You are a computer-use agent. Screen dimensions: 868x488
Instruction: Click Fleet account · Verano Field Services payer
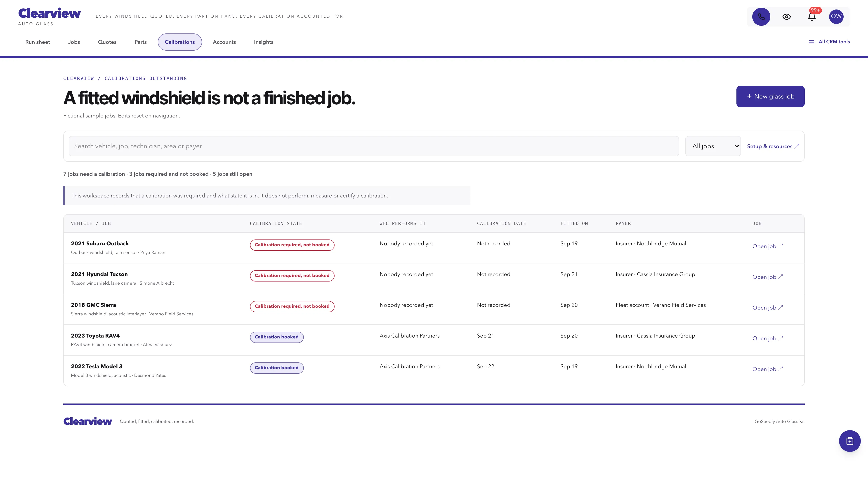pyautogui.click(x=660, y=305)
